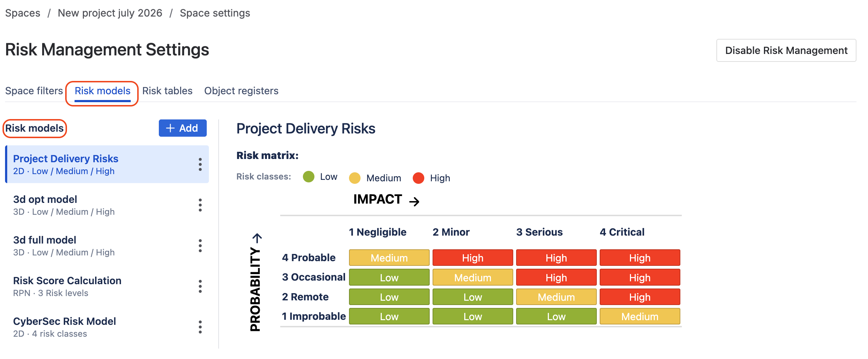Click the High cell for 2 Remote, 4 Critical

pyautogui.click(x=640, y=297)
